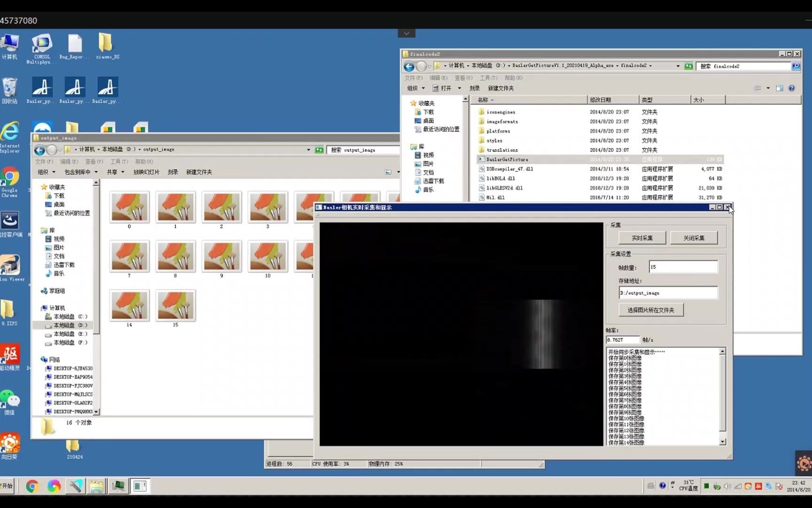The image size is (812, 508).
Task: Select 本地磁盘 (C:) in output_image tree
Action: 66,317
